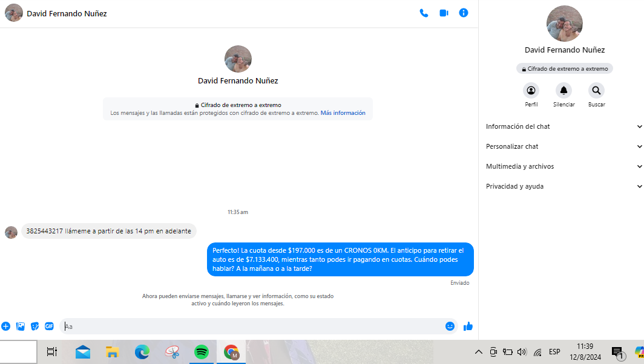Image resolution: width=644 pixels, height=364 pixels.
Task: Expand Personalizar chat section
Action: click(563, 146)
